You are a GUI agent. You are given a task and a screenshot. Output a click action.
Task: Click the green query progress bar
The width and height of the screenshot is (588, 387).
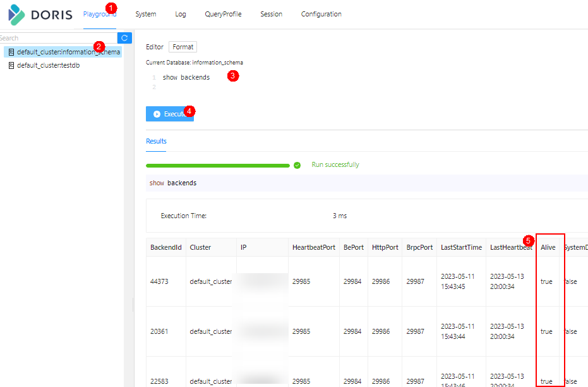217,165
